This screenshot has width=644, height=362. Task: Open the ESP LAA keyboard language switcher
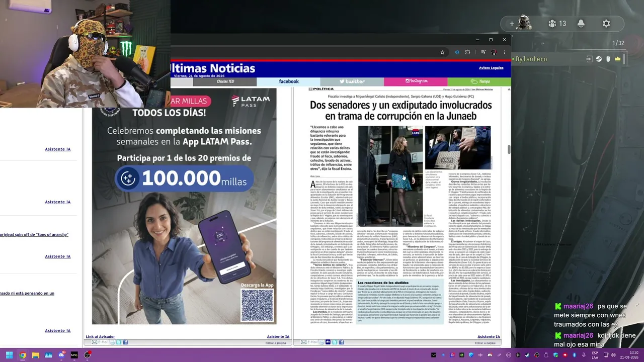pos(595,355)
